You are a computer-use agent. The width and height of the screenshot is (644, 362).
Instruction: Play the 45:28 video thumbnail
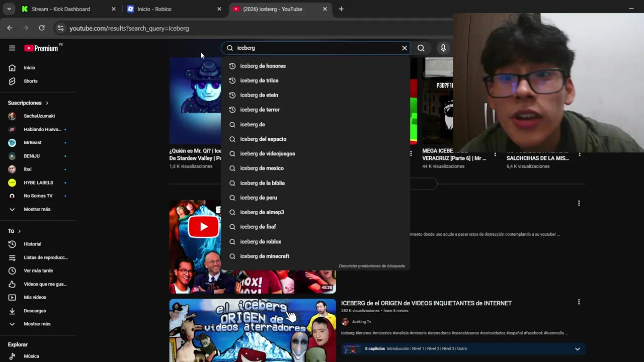tap(253, 247)
